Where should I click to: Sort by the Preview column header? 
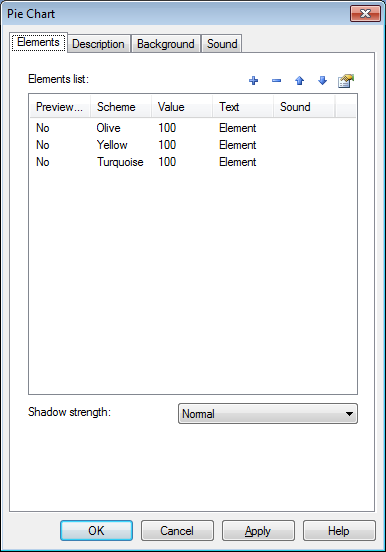tap(60, 107)
